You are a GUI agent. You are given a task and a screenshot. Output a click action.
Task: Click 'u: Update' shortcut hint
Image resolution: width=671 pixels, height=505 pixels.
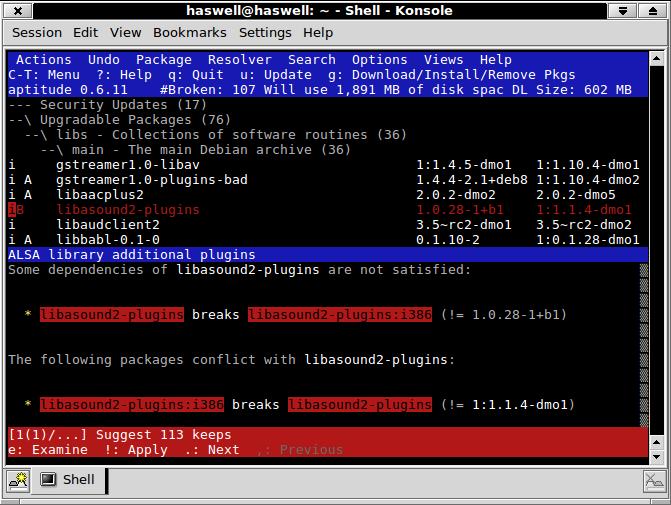coord(276,75)
